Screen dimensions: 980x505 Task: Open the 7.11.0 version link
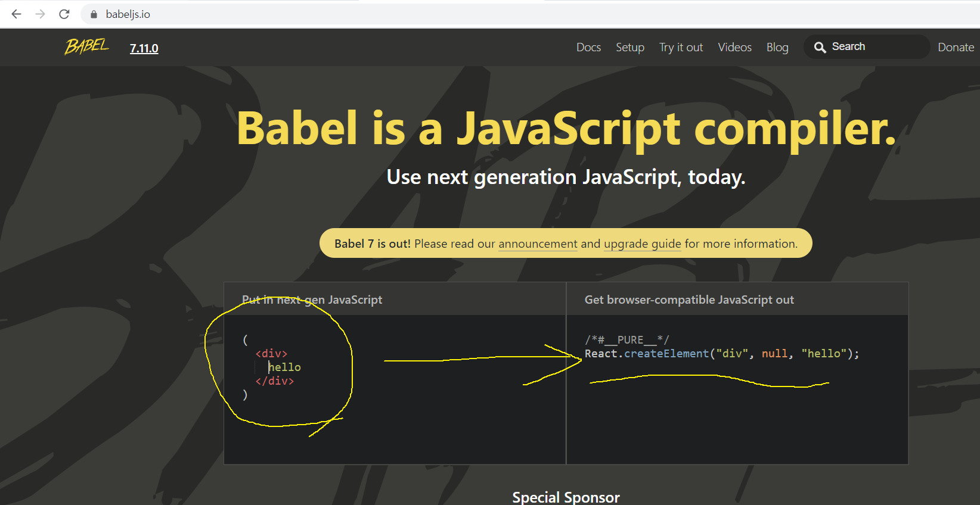(144, 48)
